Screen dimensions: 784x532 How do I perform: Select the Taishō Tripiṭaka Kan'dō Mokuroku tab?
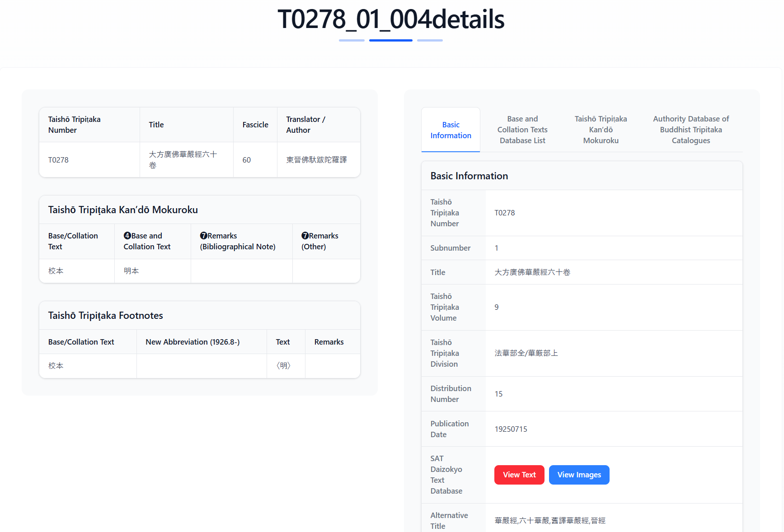601,130
